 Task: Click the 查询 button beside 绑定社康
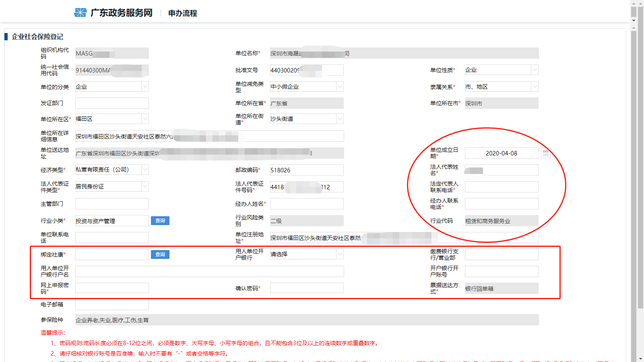[x=160, y=254]
